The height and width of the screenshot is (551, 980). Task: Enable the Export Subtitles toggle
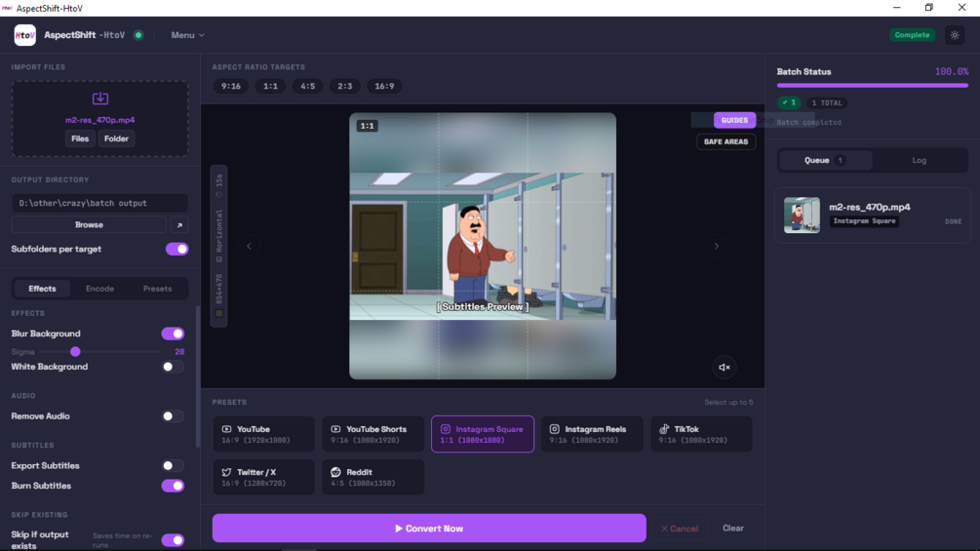pyautogui.click(x=173, y=465)
